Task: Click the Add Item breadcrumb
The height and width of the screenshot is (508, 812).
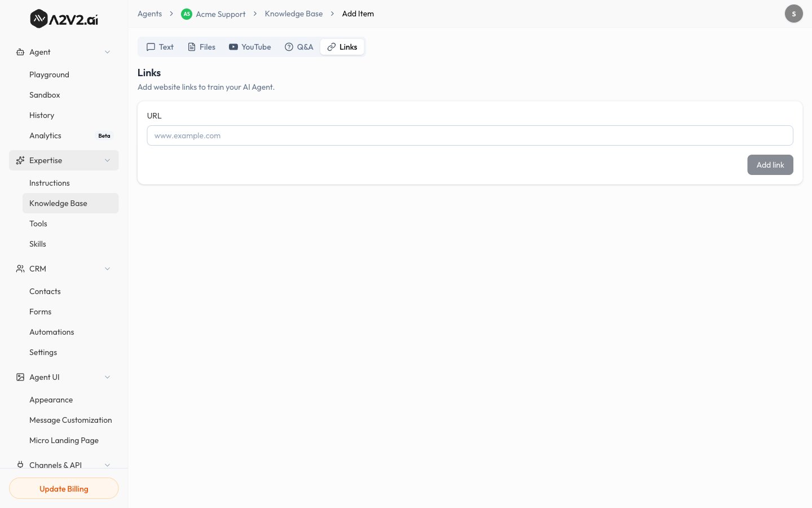Action: tap(358, 14)
